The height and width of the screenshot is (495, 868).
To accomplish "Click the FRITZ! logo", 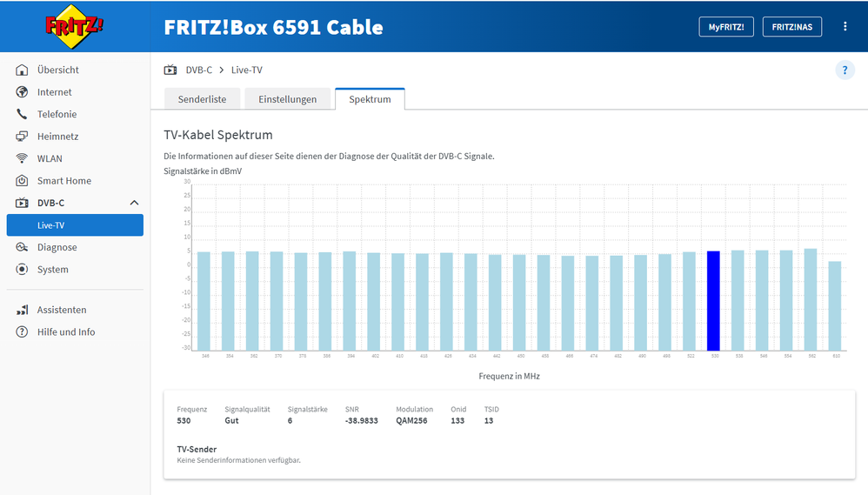I will pos(74,26).
